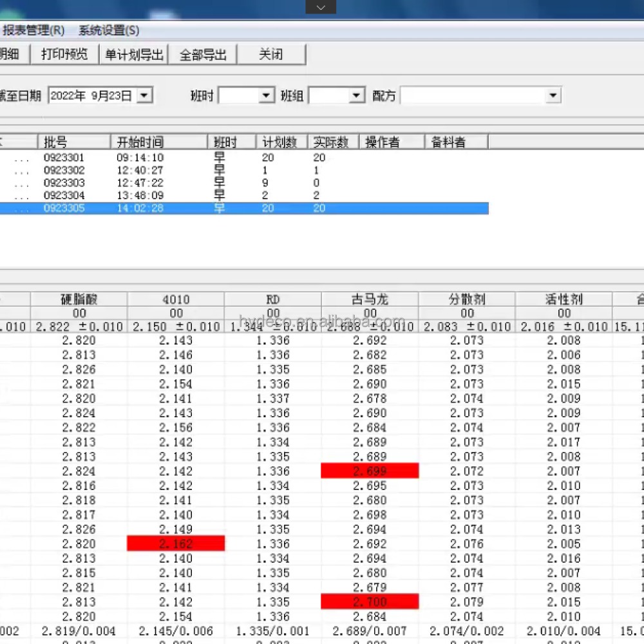Click the red 2.162 cell in 4010 column

tap(176, 544)
